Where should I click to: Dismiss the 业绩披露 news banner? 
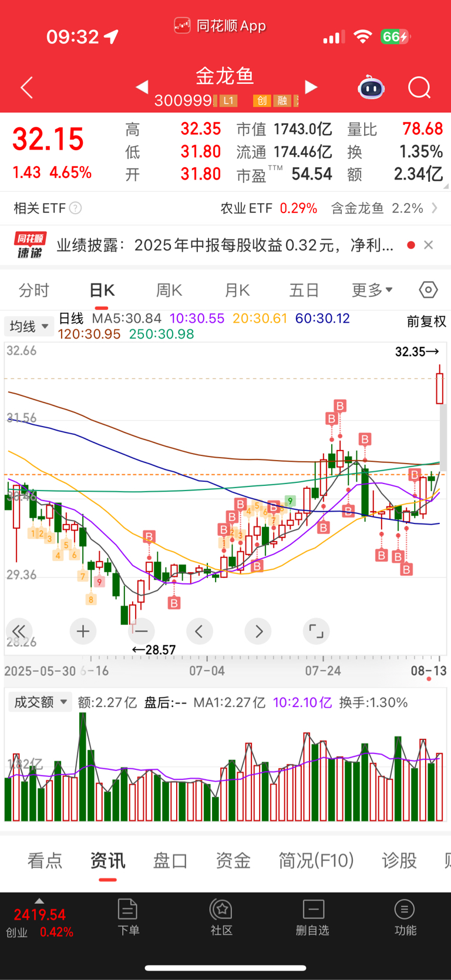pos(429,245)
